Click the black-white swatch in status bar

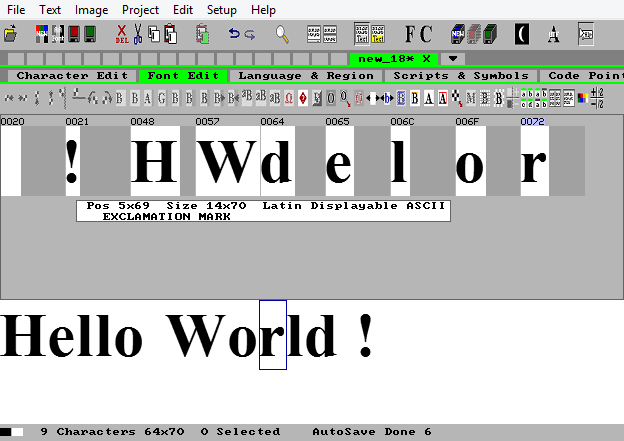[12, 432]
